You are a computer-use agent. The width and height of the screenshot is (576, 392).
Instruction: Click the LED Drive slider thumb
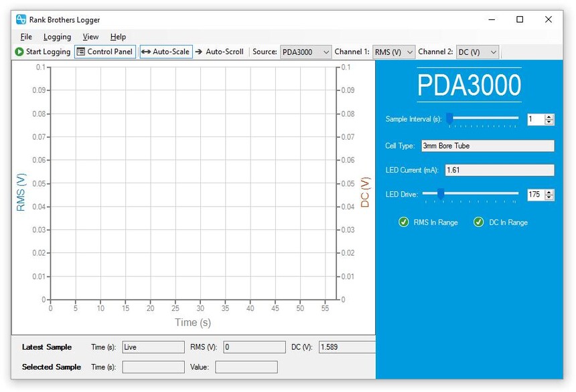pos(441,194)
